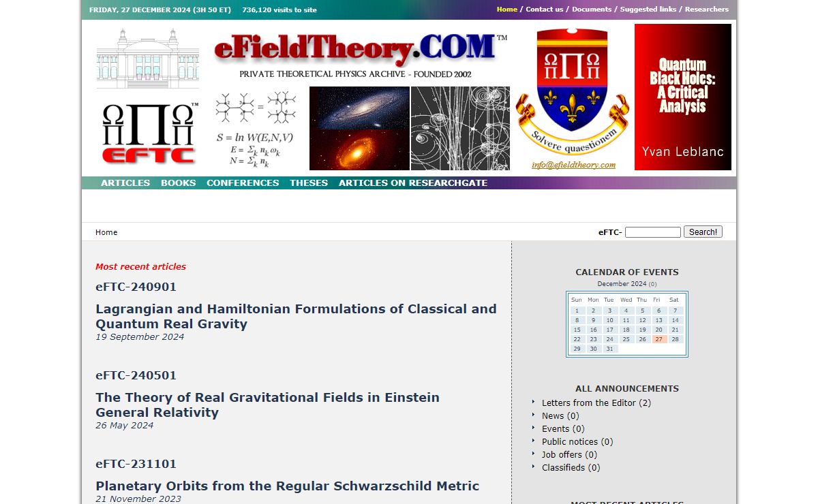Open Researchers link
The height and width of the screenshot is (504, 818).
click(x=707, y=10)
